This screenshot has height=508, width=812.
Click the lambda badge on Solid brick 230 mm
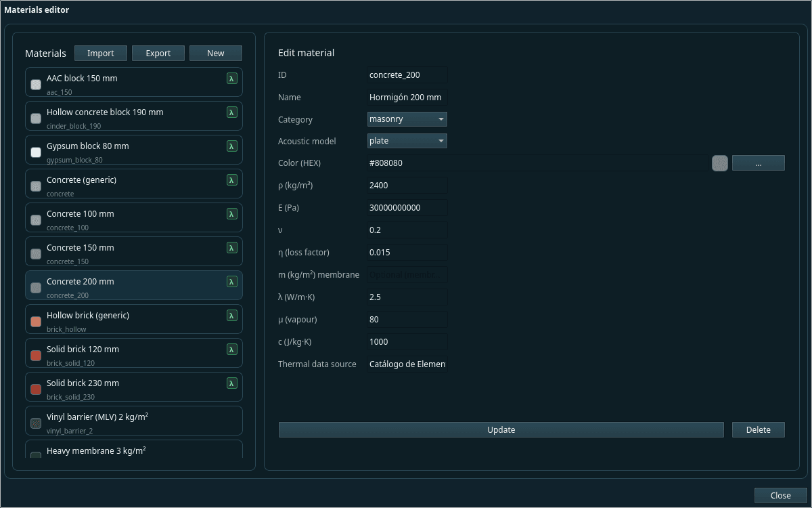(232, 383)
